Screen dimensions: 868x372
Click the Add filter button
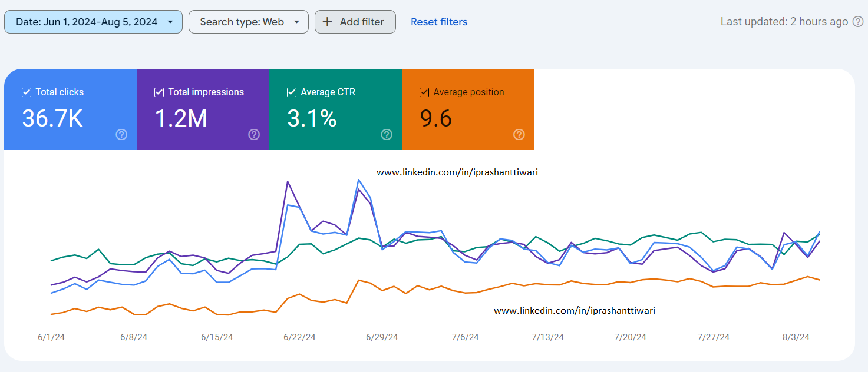355,22
